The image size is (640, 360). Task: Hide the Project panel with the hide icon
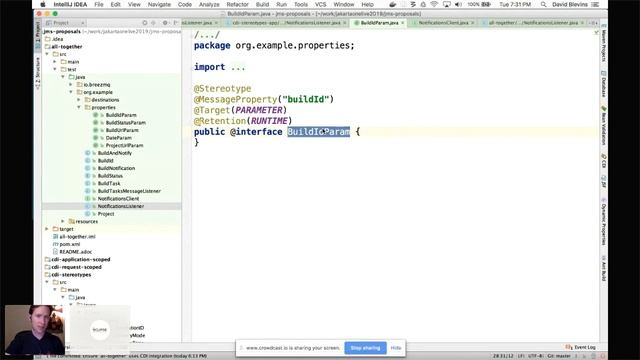click(x=176, y=23)
